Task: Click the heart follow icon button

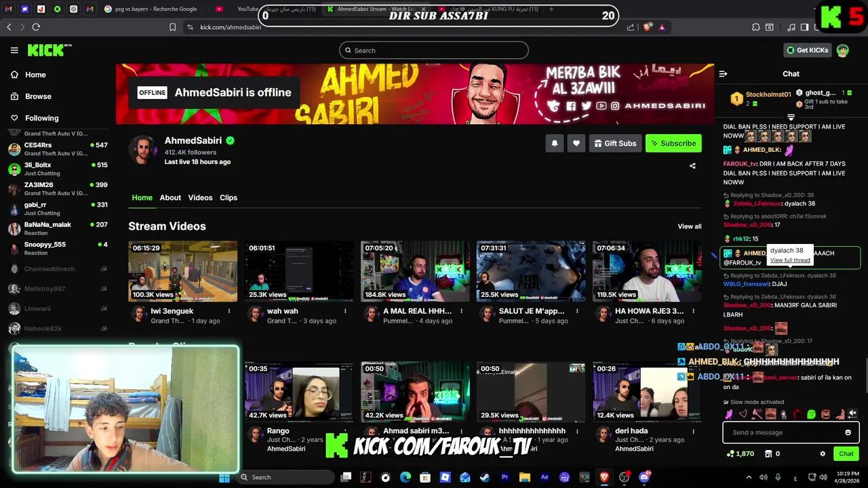Action: click(x=576, y=143)
